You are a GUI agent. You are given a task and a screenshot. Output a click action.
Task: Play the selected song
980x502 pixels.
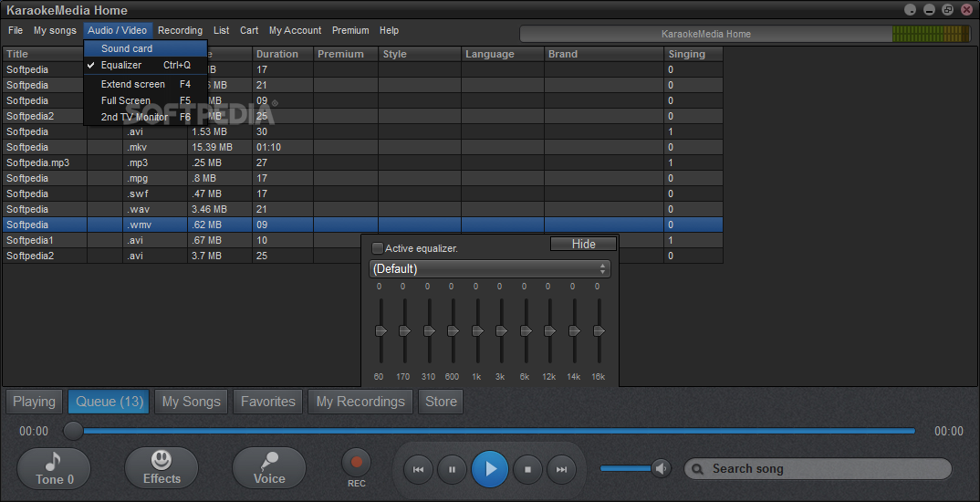click(x=490, y=469)
